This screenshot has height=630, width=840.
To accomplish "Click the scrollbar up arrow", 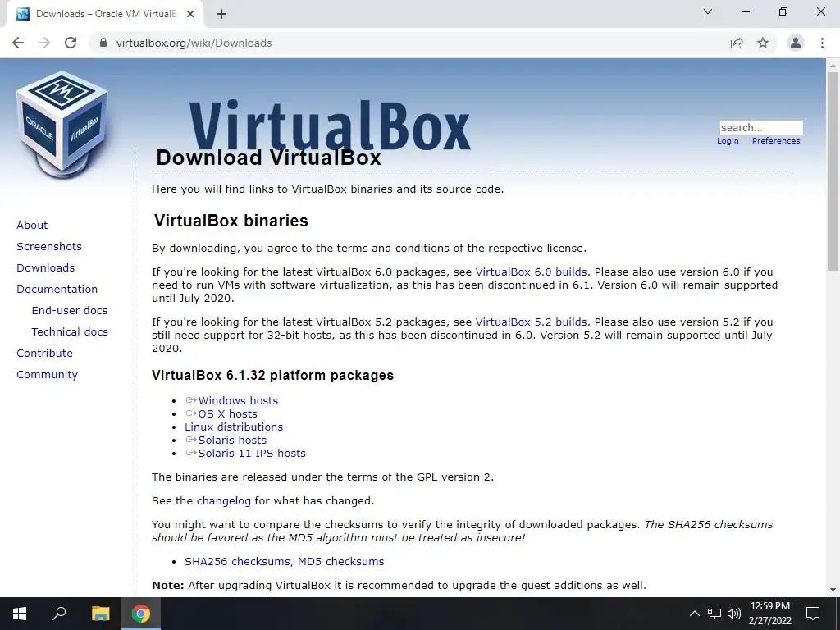I will coord(833,66).
